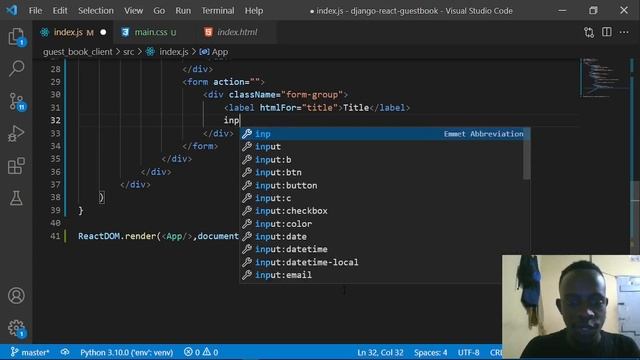
Task: Open Run and Debug view
Action: coord(16,133)
